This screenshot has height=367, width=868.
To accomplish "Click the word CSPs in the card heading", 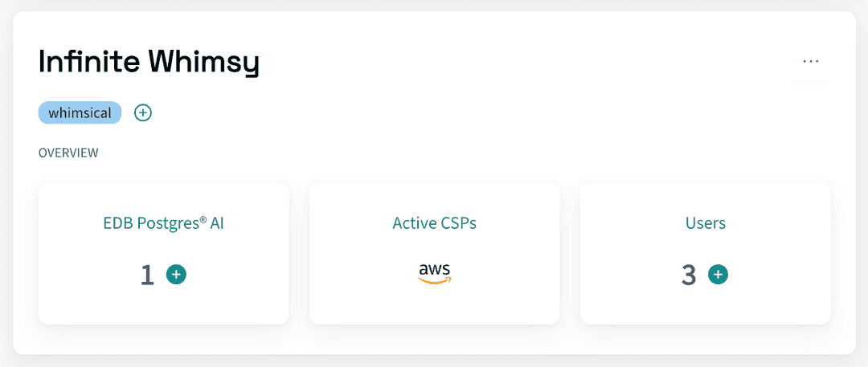I will tap(458, 223).
